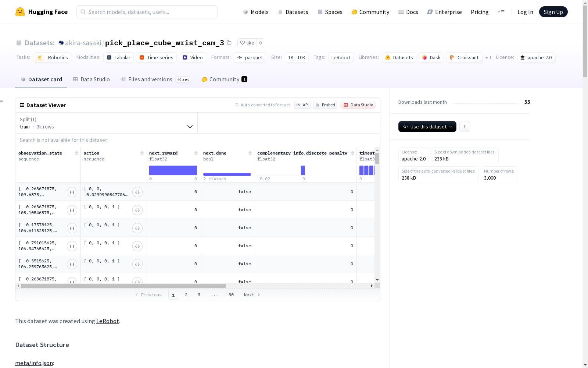This screenshot has height=368, width=588.
Task: Click the Time-series modality tag
Action: click(x=156, y=57)
